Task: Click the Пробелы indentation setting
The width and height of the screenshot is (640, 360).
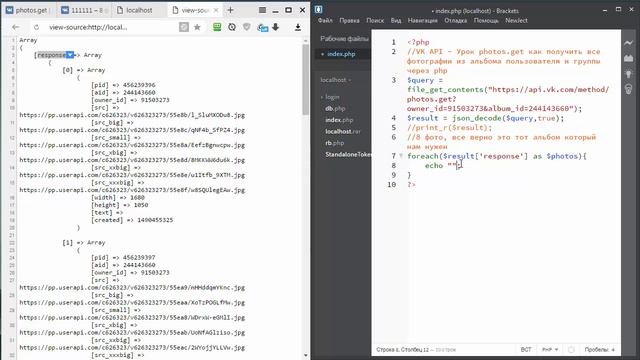Action: (599, 349)
